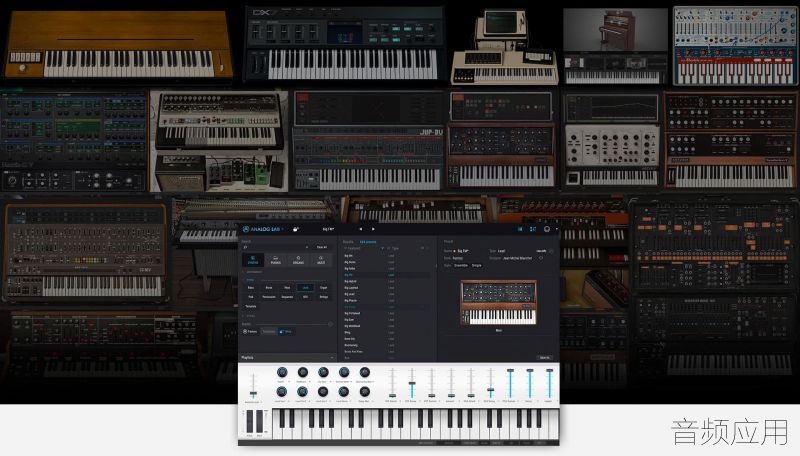Click the Ensemble style tag
Screen dimensions: 800x456
[x=461, y=265]
